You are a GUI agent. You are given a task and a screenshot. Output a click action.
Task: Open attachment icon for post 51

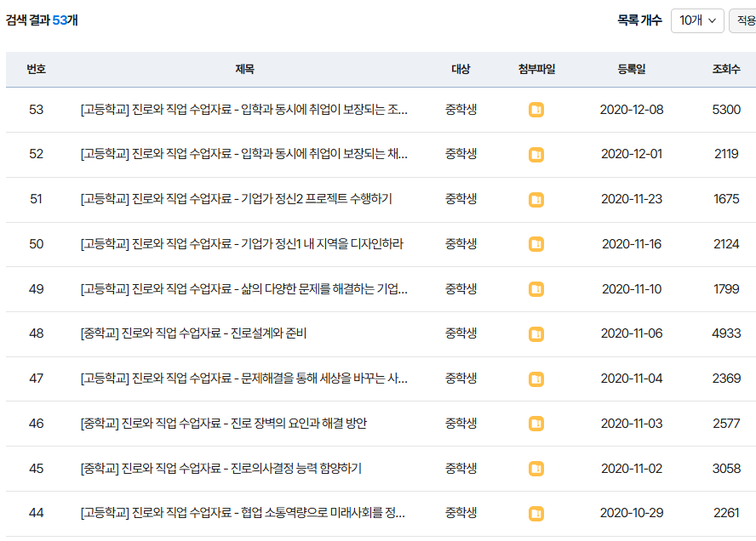[x=536, y=199]
